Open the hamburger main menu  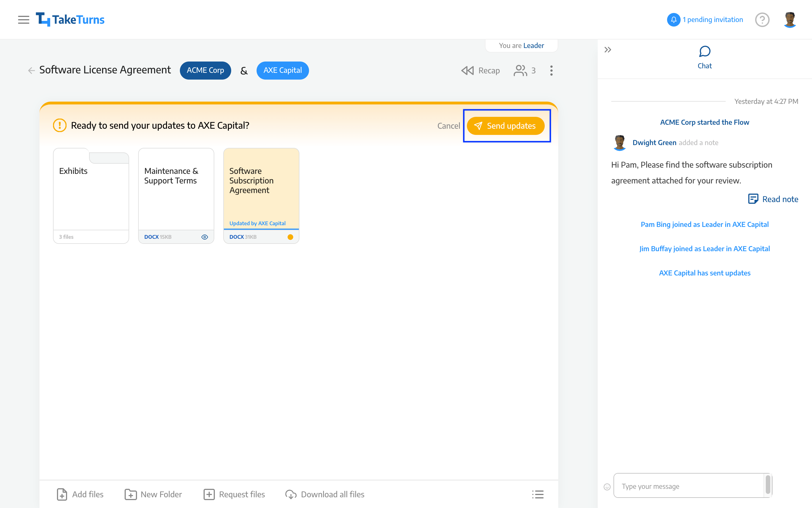point(23,20)
